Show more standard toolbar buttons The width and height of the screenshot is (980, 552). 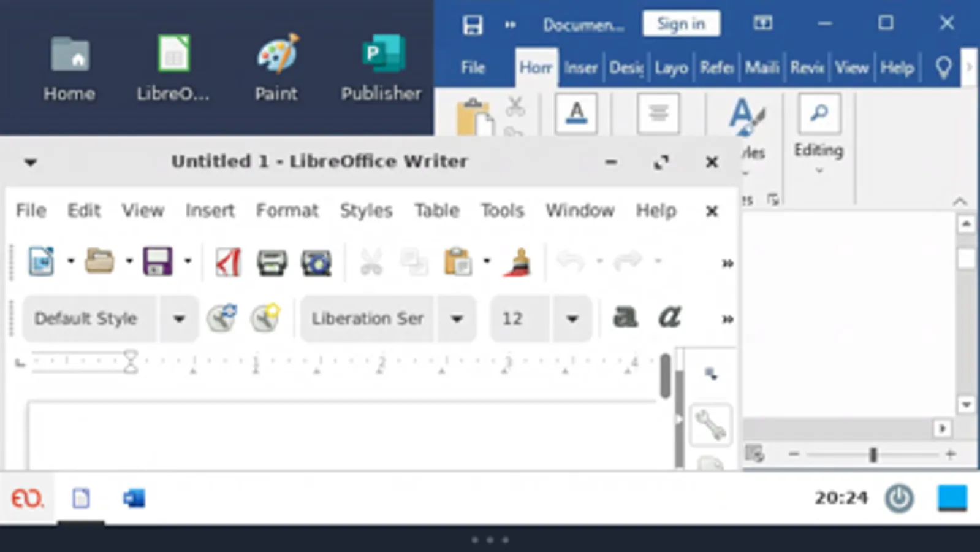(727, 263)
